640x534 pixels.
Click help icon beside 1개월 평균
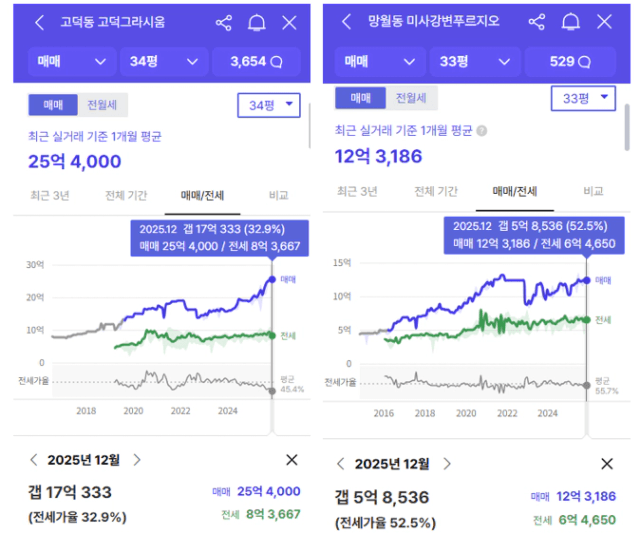[x=481, y=131]
